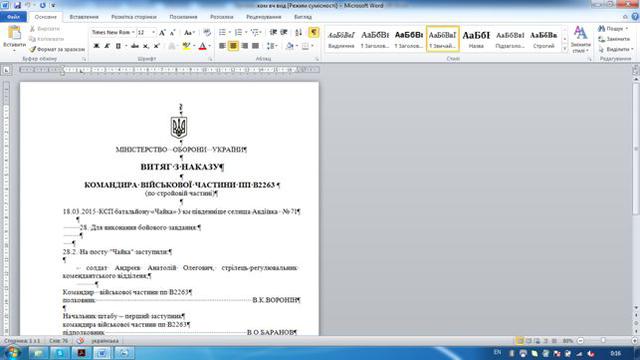Click the Bullets list icon

pyautogui.click(x=222, y=32)
